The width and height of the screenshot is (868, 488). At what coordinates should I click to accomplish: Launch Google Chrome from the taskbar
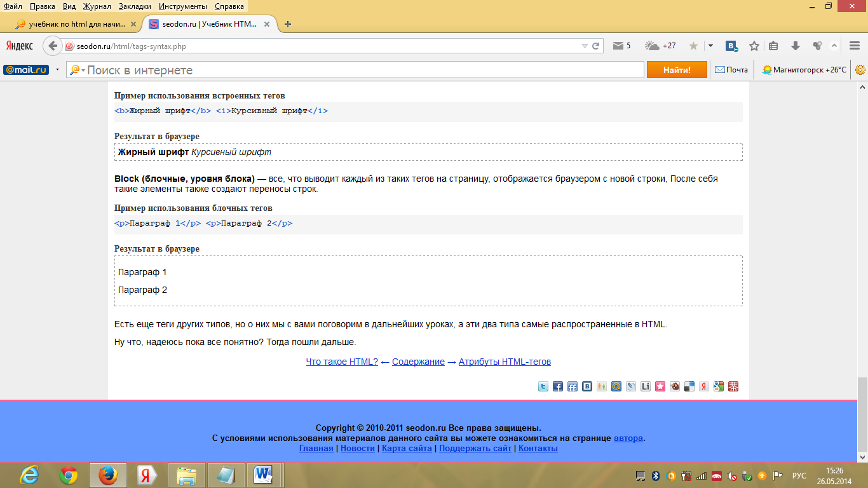(69, 475)
